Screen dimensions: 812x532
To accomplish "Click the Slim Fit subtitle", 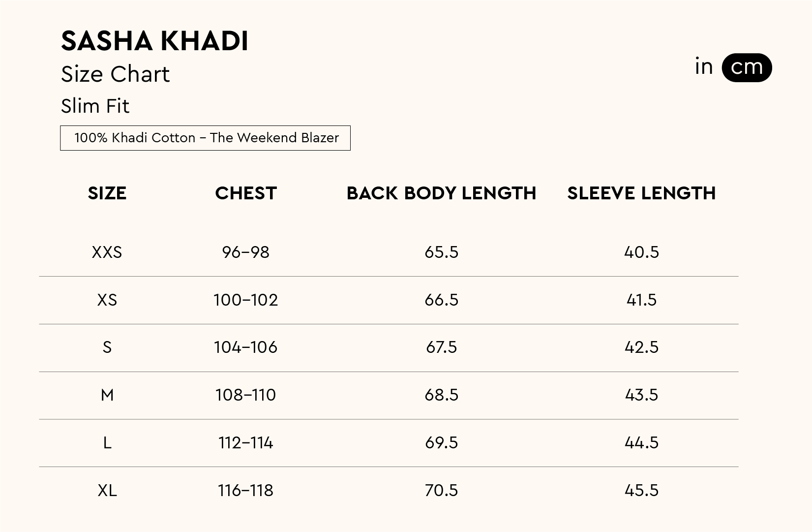I will 95,106.
